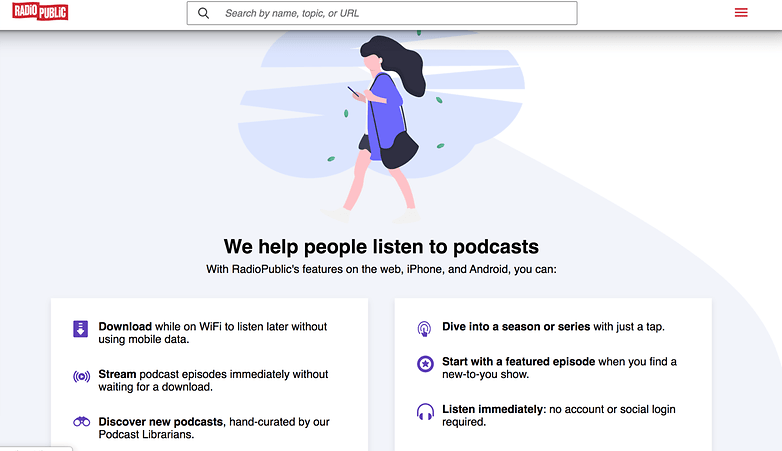Click the tap icon beside Dive into a season
This screenshot has height=451, width=782.
pos(424,329)
